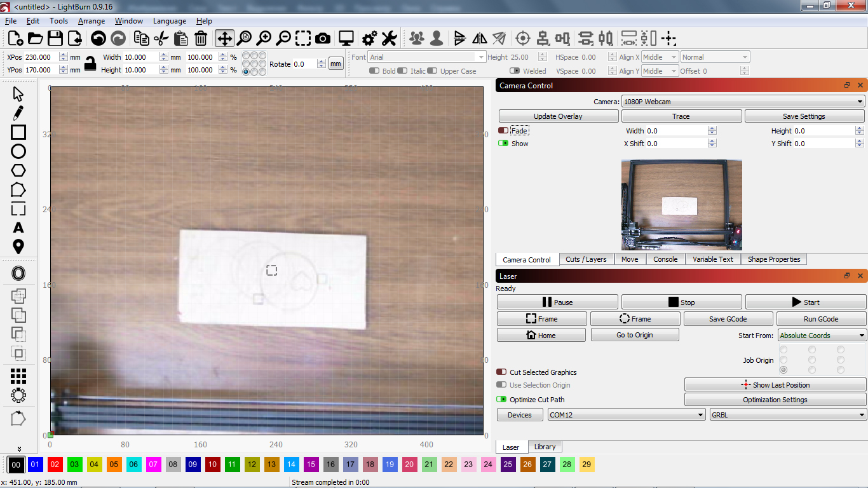Select the Offset Shapes tool
868x488 pixels.
[x=18, y=274]
